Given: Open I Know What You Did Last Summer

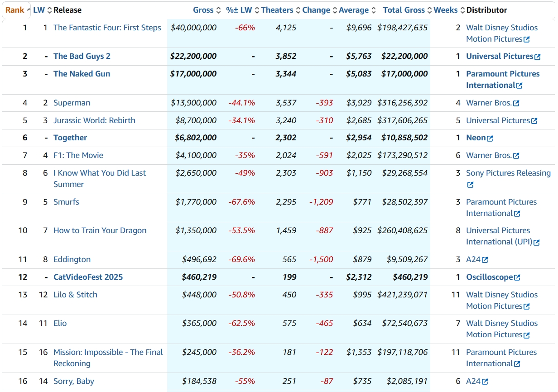Looking at the screenshot, I should tap(100, 178).
